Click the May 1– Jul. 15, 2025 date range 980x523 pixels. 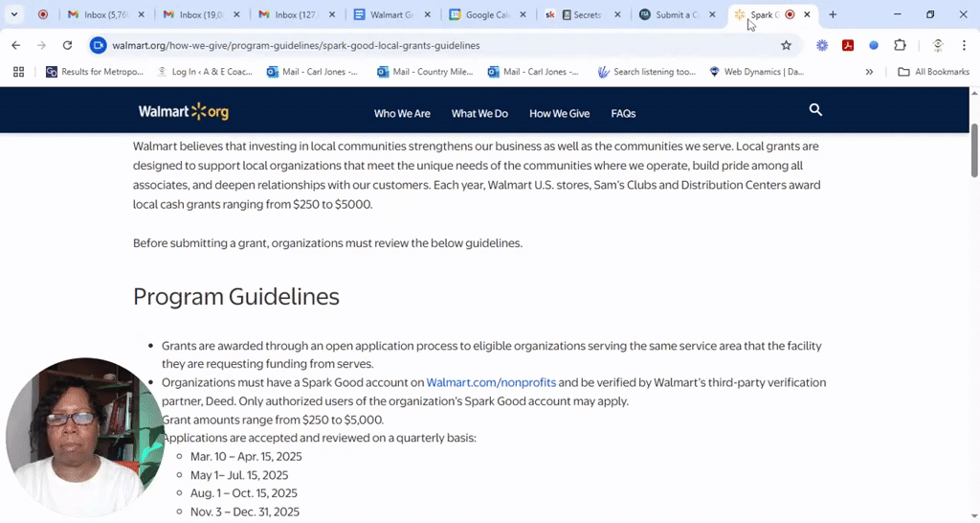(239, 475)
